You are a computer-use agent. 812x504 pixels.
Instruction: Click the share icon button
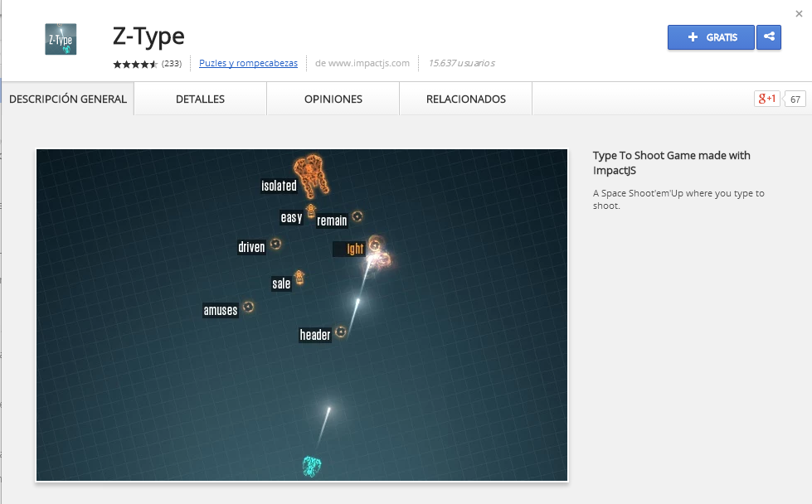click(769, 37)
